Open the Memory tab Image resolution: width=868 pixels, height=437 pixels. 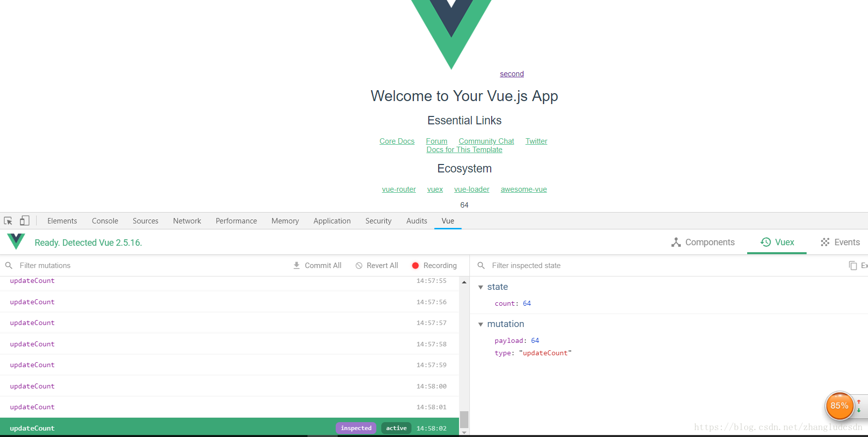click(x=285, y=221)
